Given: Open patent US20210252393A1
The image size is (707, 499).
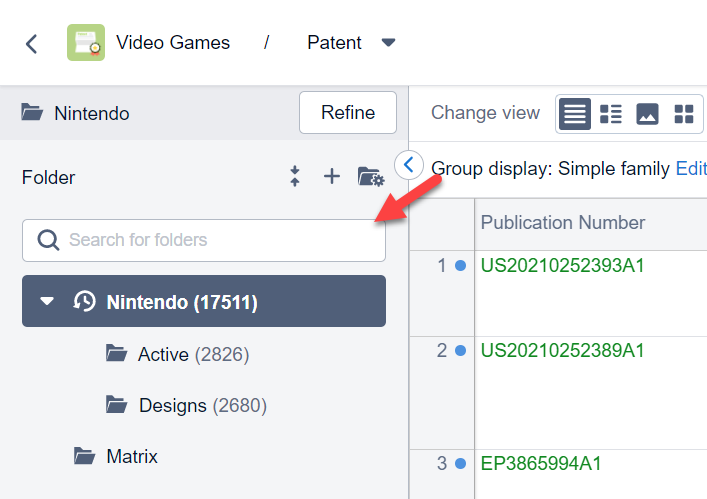Looking at the screenshot, I should coord(562,266).
